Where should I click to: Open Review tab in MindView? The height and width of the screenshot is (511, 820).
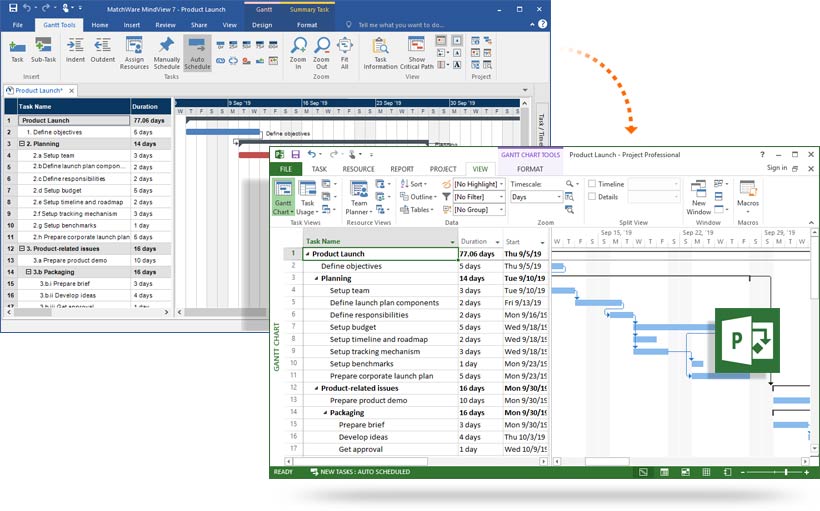click(165, 25)
